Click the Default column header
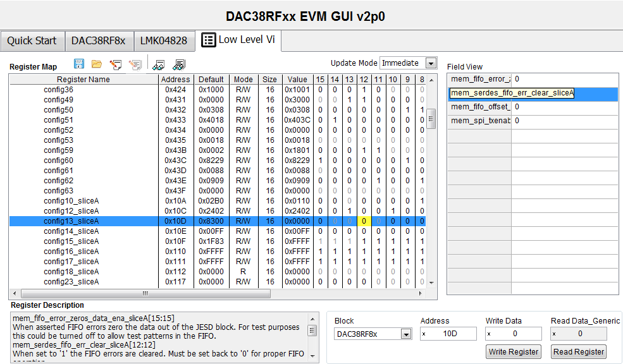Screen dimensions: 623x364 (x=211, y=80)
